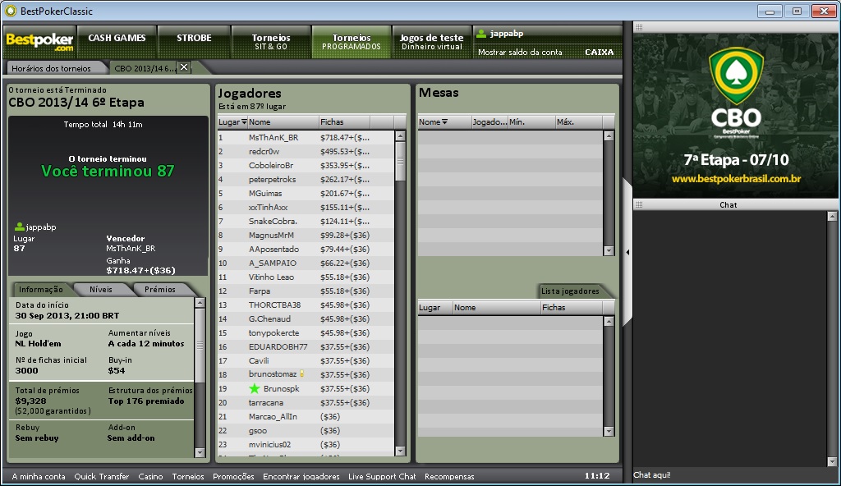Click the CBO 7ª Etapa banner

coord(736,116)
